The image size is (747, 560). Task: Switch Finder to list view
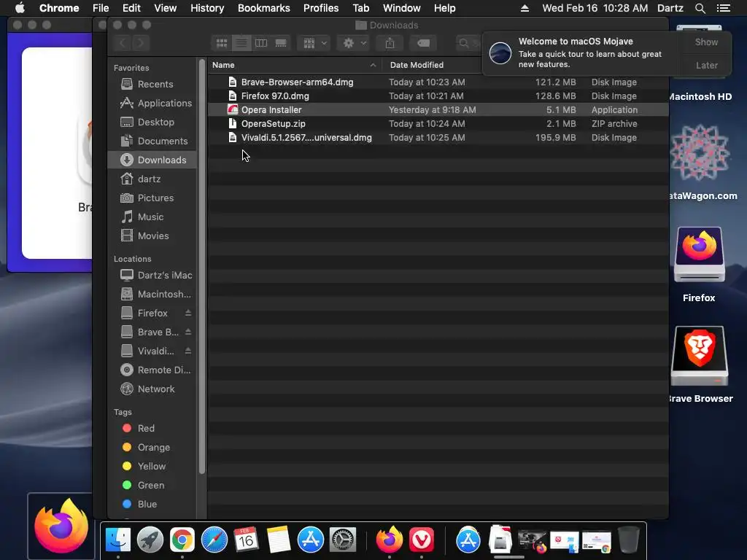241,43
